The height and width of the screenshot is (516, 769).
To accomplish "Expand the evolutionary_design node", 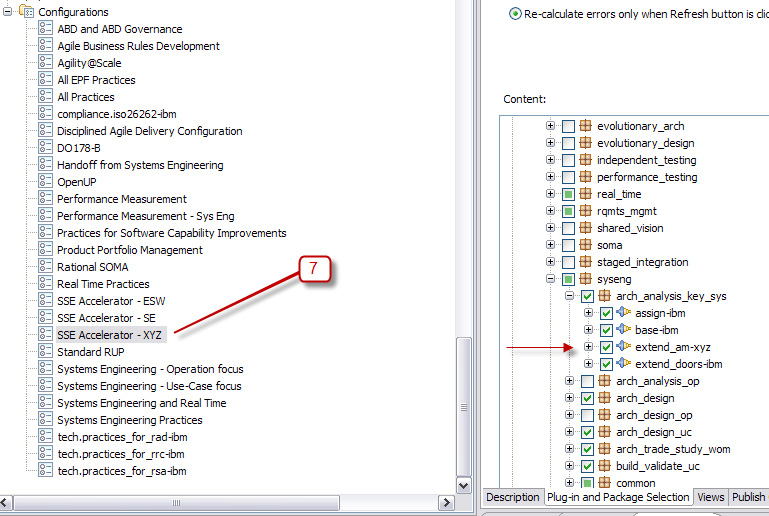I will [x=550, y=143].
